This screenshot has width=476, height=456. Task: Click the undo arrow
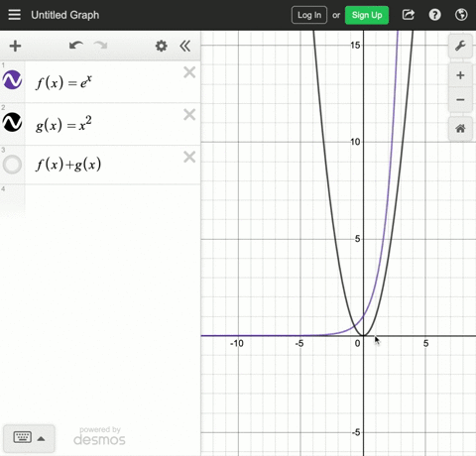76,46
